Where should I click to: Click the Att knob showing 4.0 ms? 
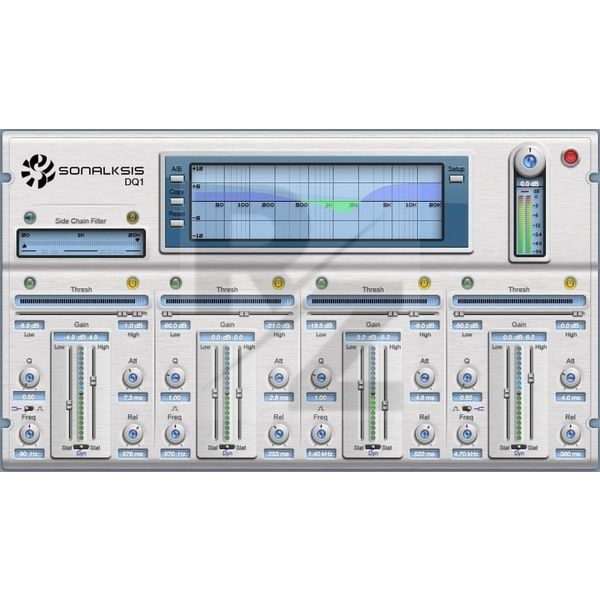click(571, 378)
